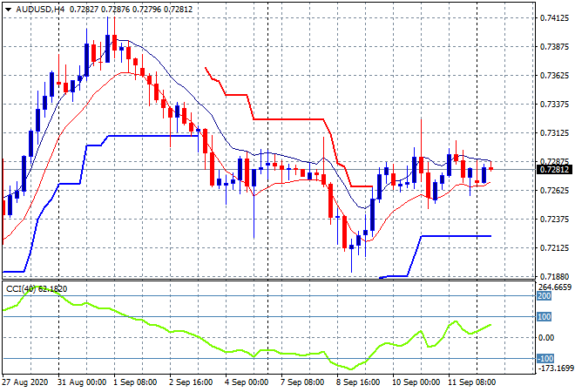Click the 0.73375 price axis label
This screenshot has height=392, width=575.
[x=554, y=105]
